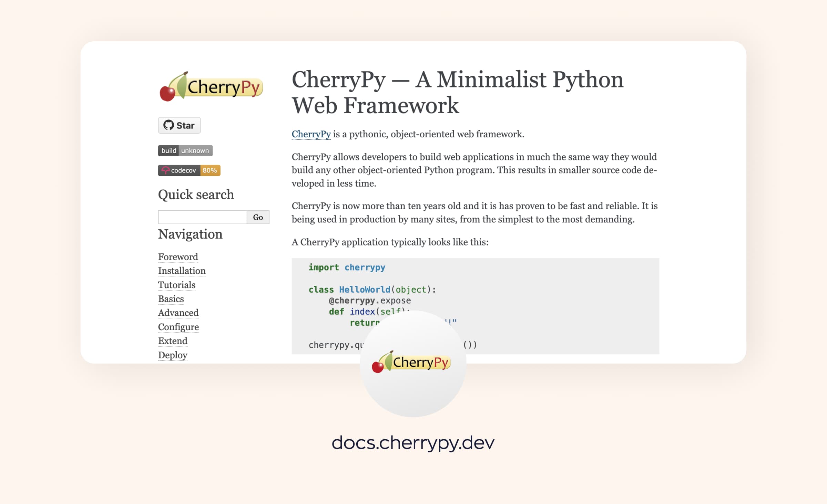The width and height of the screenshot is (827, 504).
Task: Click the Go search button
Action: [258, 217]
